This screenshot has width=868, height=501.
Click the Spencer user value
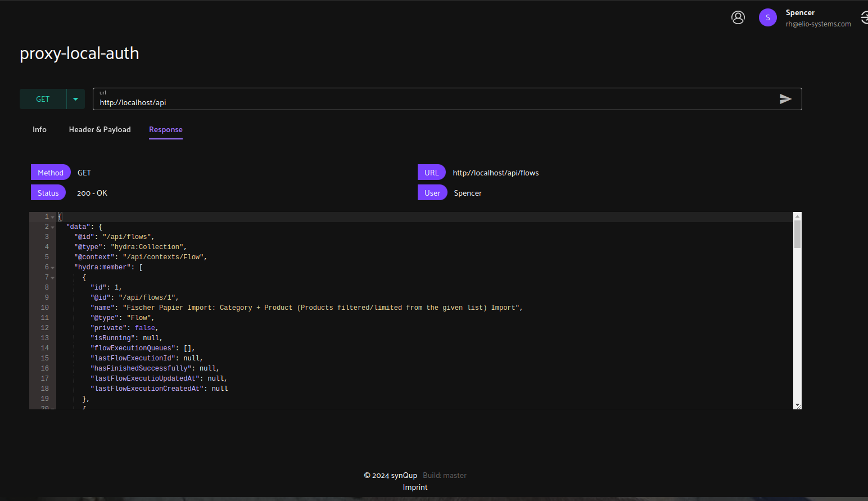[x=468, y=193]
